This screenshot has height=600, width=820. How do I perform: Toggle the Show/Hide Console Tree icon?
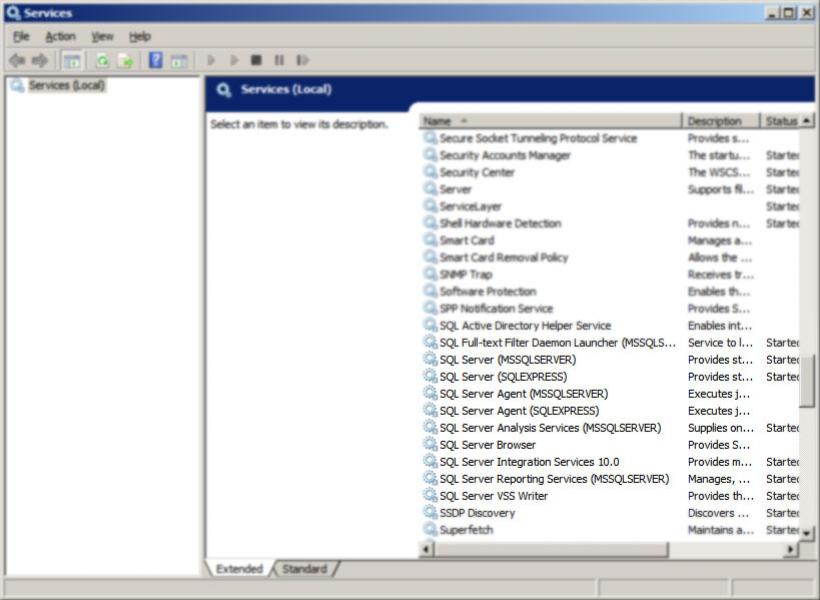pyautogui.click(x=72, y=61)
